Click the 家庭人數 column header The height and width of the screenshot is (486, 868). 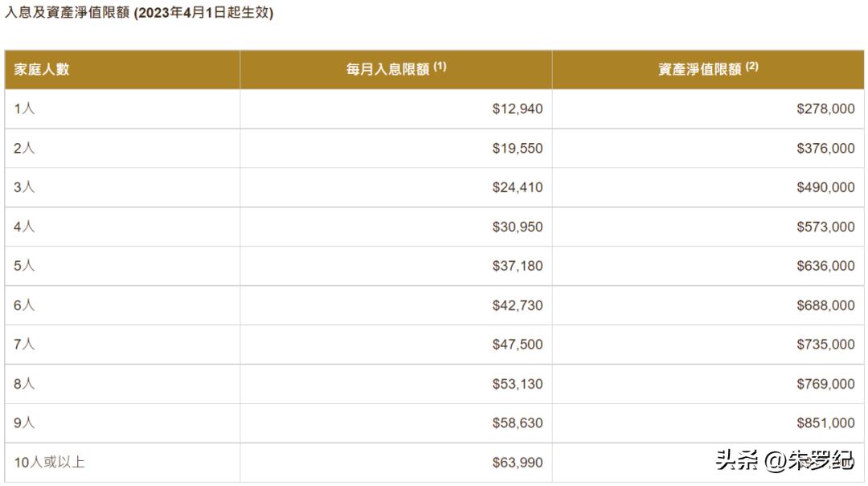(x=42, y=69)
